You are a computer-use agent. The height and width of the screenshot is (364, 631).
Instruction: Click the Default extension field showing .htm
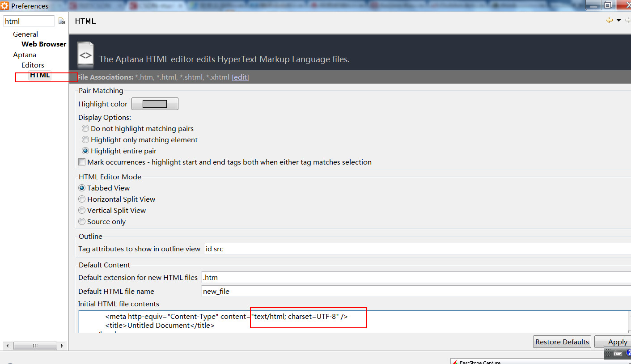(416, 277)
